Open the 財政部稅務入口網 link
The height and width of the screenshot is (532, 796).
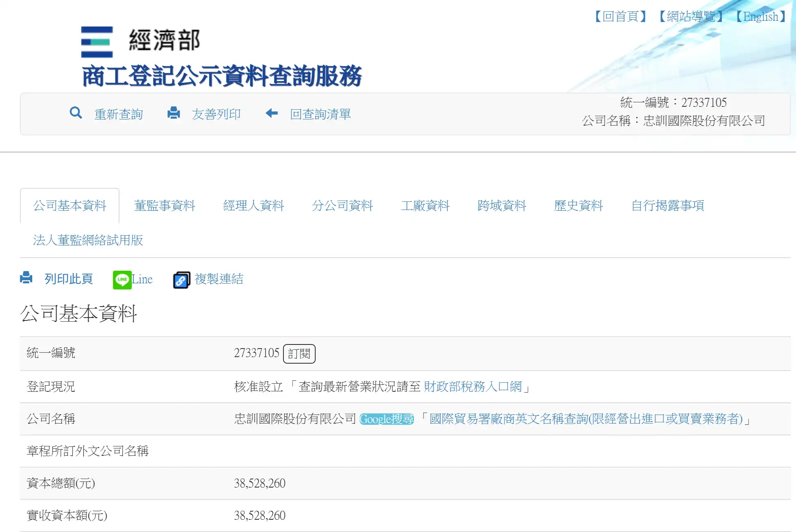tap(473, 386)
